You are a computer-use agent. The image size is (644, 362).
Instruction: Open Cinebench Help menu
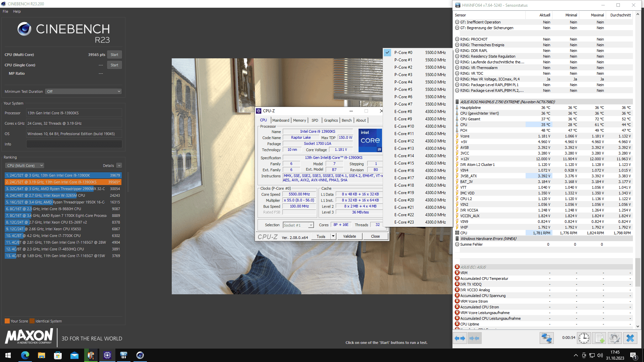click(17, 11)
